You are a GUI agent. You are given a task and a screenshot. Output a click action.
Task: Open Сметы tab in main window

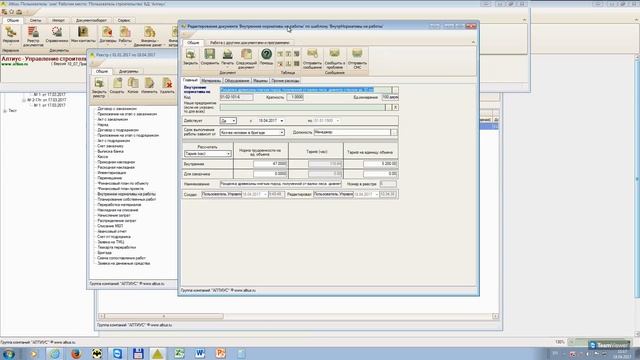point(35,20)
